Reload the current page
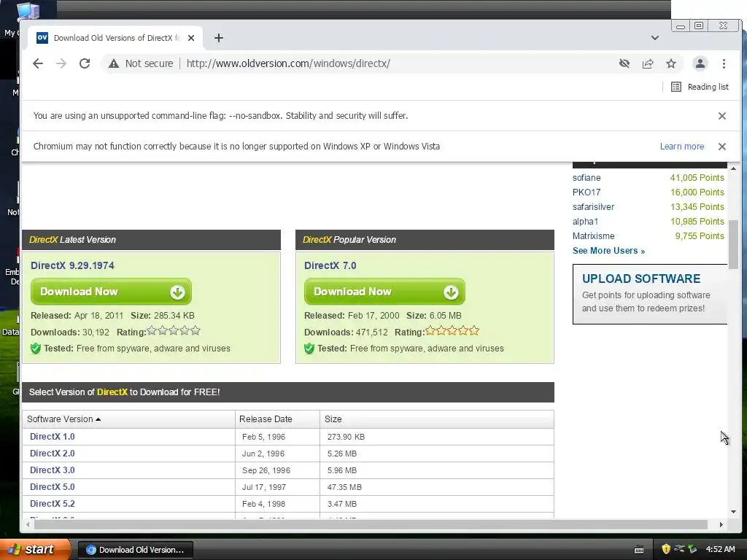Viewport: 747px width, 560px height. click(x=85, y=63)
